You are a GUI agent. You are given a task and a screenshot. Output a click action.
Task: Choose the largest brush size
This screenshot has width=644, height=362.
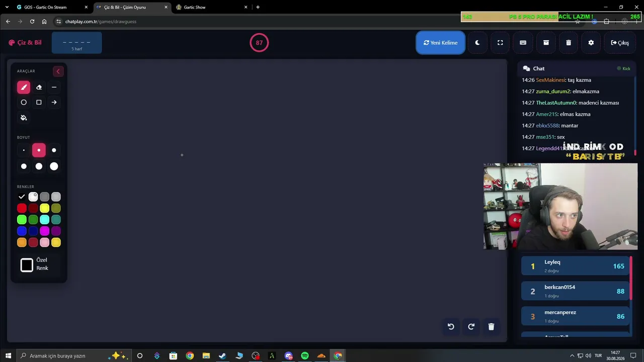pyautogui.click(x=54, y=166)
